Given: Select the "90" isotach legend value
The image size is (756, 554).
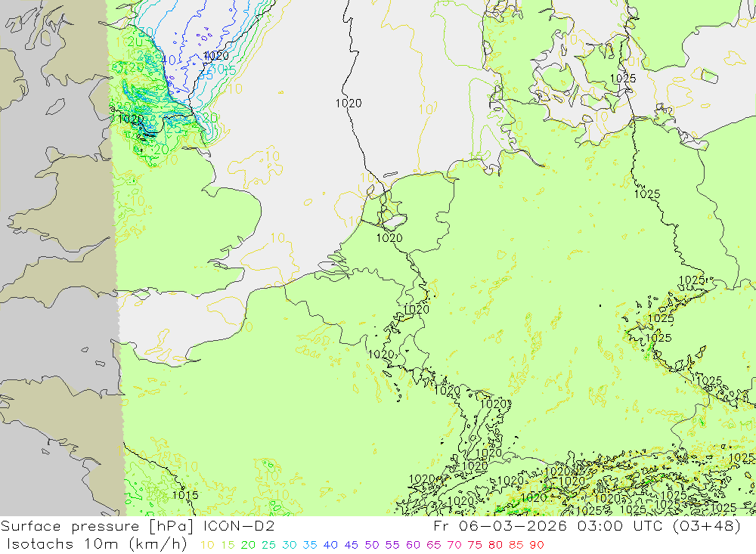Looking at the screenshot, I should [537, 546].
